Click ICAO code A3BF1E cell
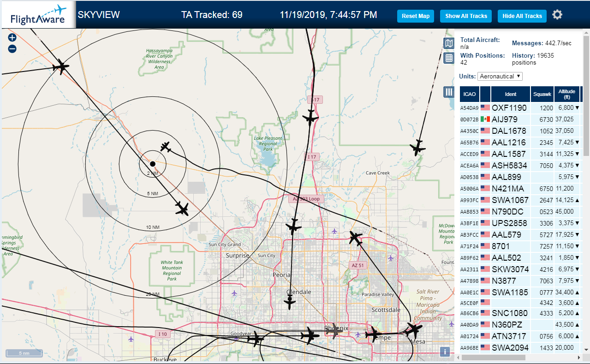590x364 pixels. point(470,223)
